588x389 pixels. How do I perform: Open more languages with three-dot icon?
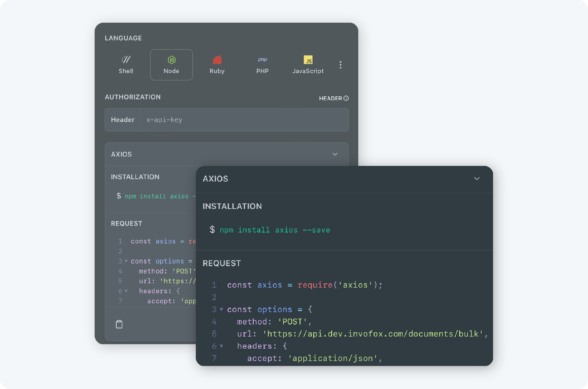341,65
